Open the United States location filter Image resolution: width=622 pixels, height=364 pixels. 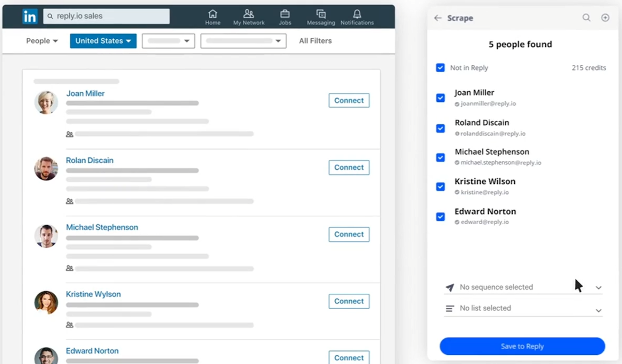coord(103,40)
